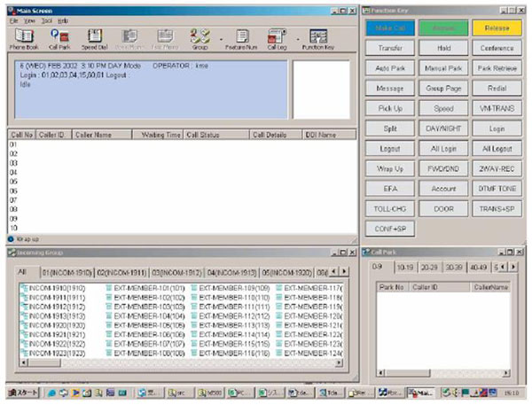
Task: Click the Park No column header
Action: click(392, 287)
